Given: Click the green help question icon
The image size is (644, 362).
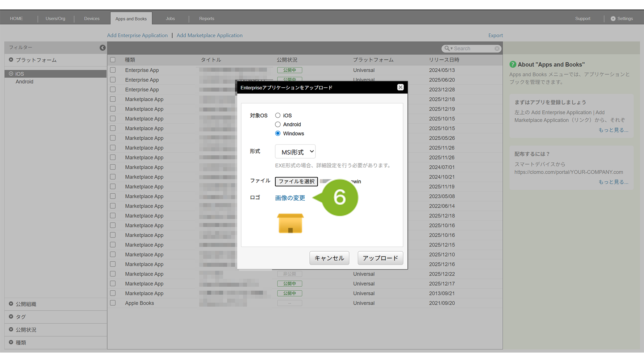Looking at the screenshot, I should point(513,64).
